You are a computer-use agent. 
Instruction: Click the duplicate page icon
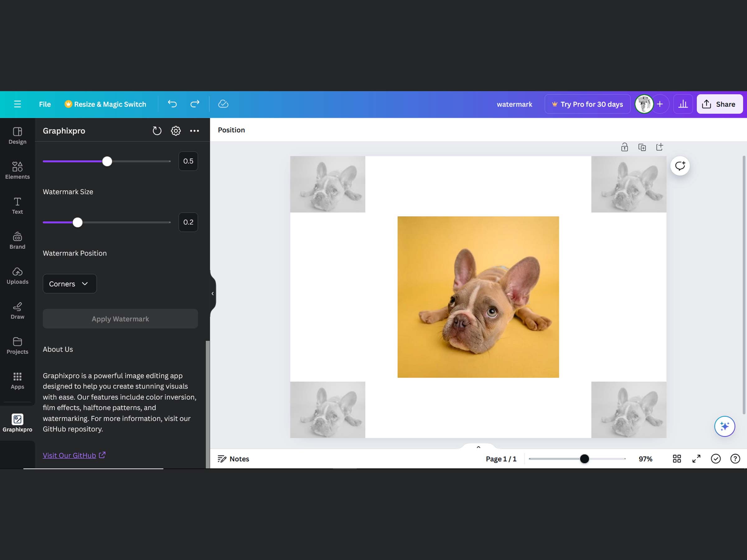click(x=642, y=147)
